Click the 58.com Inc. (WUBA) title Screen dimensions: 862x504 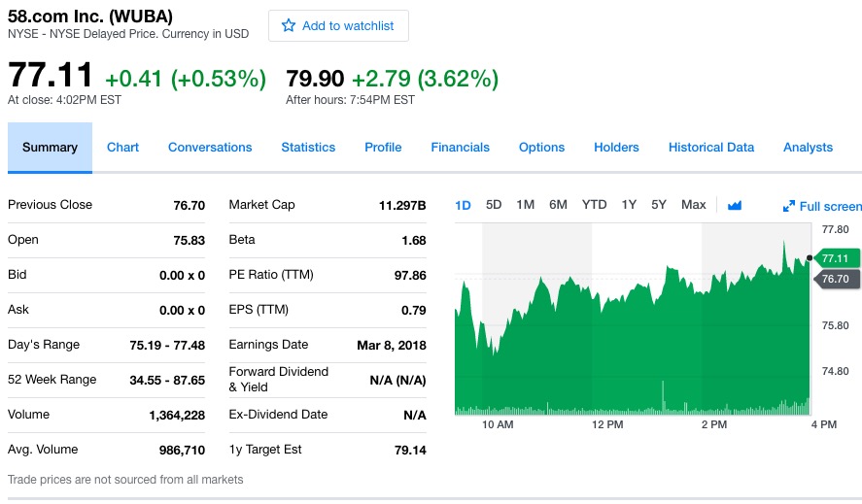pos(90,17)
